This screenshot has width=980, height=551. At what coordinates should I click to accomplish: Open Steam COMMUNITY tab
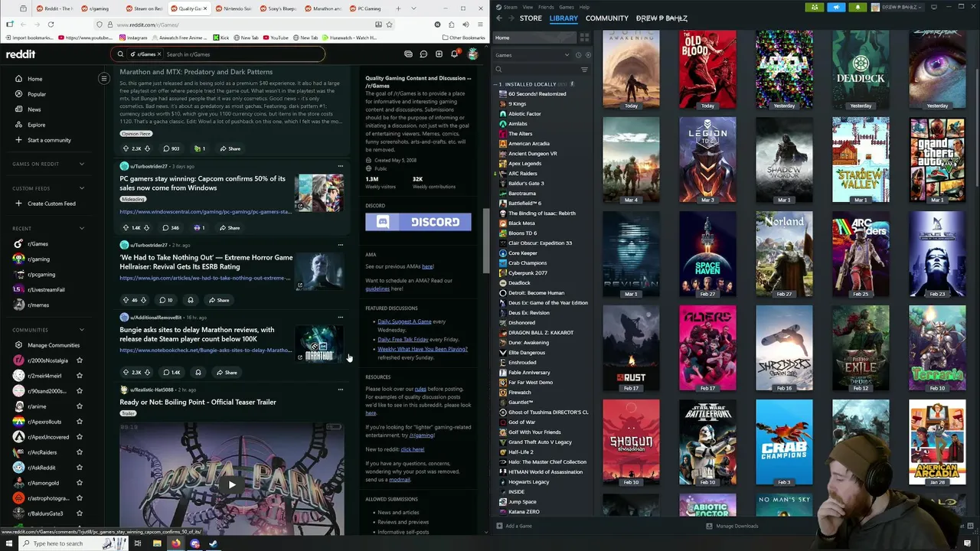click(606, 18)
